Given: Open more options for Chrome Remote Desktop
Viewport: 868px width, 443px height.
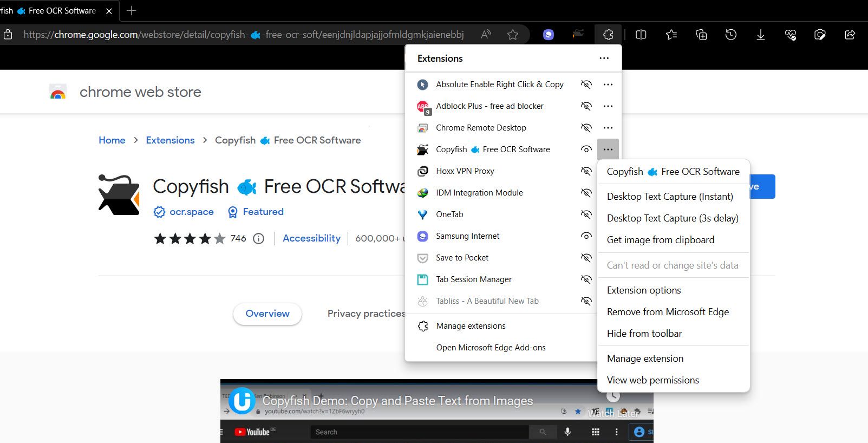Looking at the screenshot, I should 608,128.
